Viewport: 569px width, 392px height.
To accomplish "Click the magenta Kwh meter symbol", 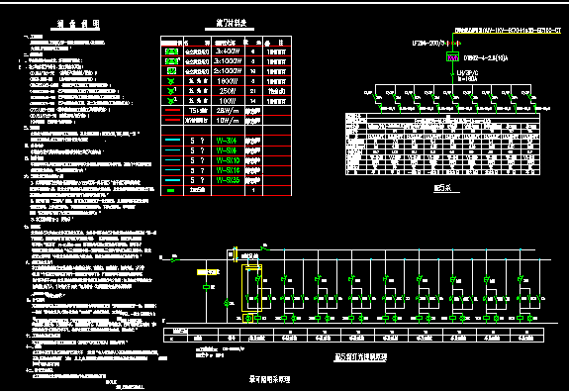I will 452,57.
